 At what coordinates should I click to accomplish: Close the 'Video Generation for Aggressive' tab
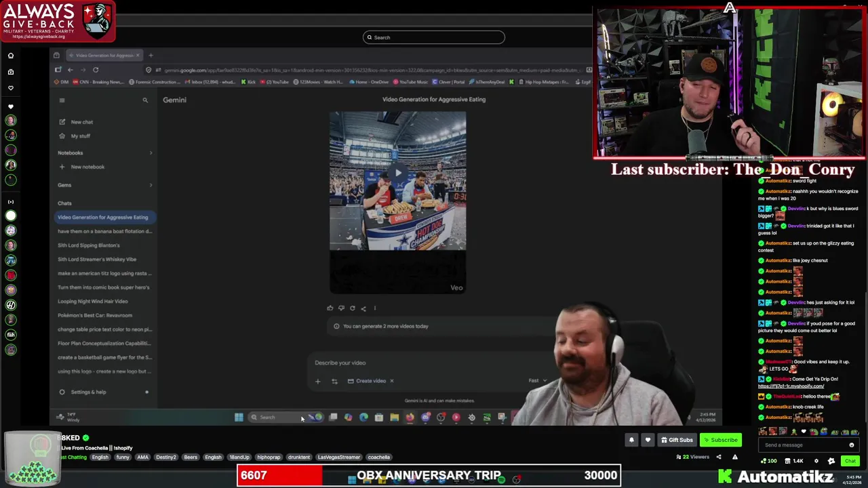pyautogui.click(x=138, y=56)
